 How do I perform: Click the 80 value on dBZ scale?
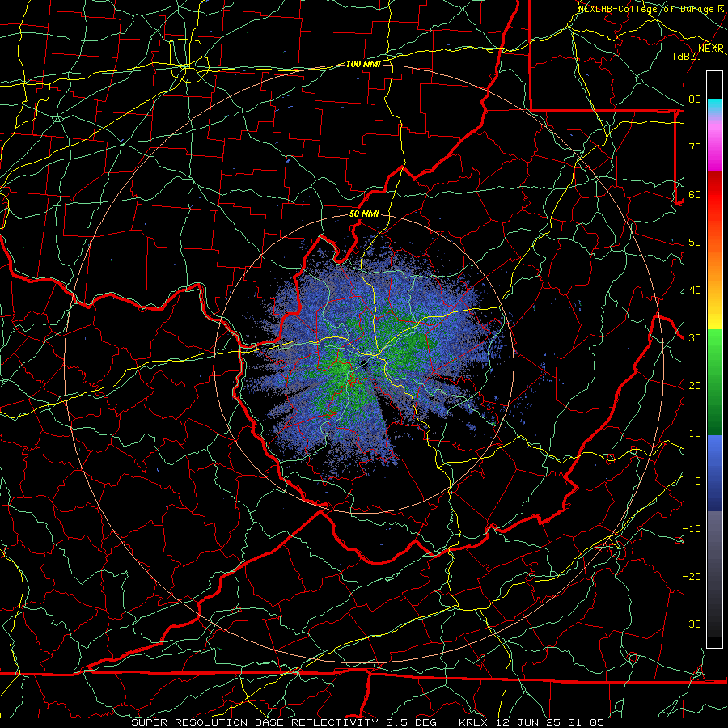(695, 99)
